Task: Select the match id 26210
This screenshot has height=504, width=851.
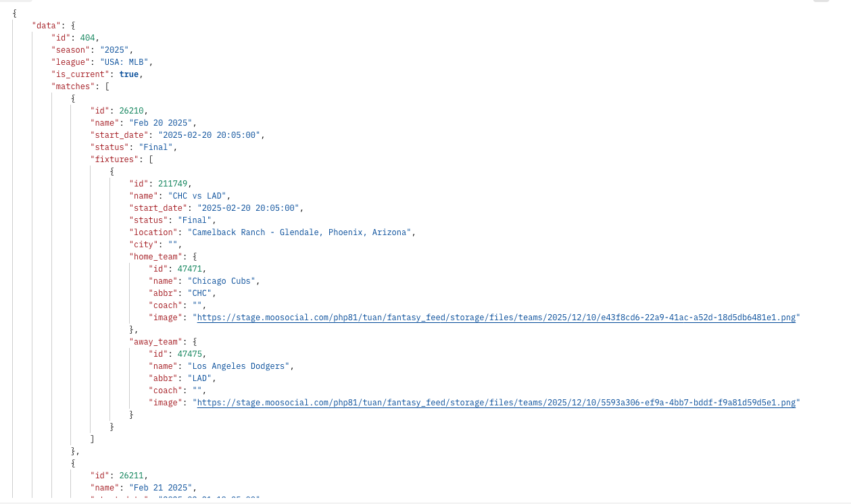Action: click(x=131, y=111)
